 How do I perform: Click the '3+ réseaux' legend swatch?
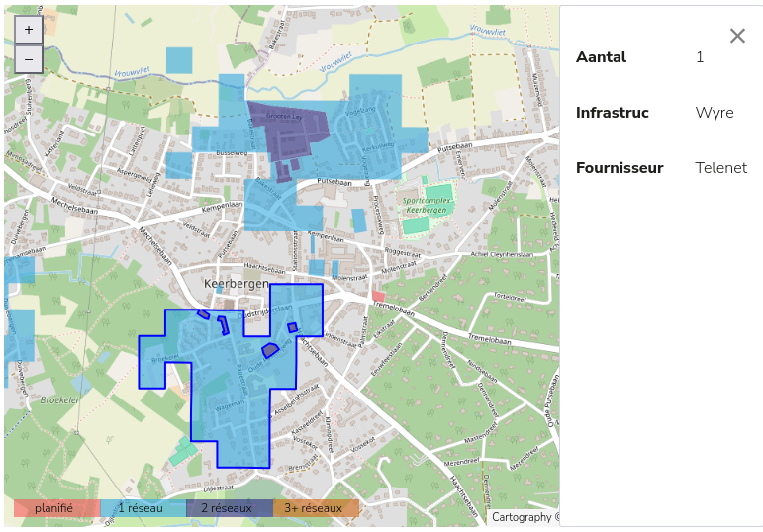coord(317,508)
